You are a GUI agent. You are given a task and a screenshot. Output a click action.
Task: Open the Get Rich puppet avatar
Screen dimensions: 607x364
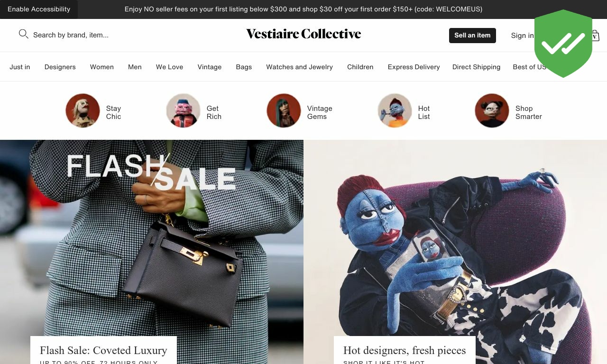tap(184, 110)
